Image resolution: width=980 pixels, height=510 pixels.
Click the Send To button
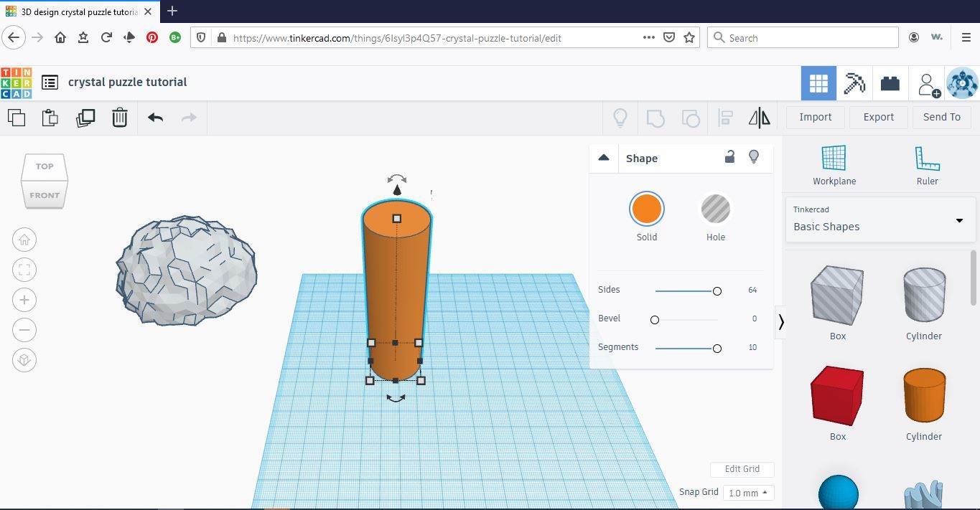coord(942,117)
